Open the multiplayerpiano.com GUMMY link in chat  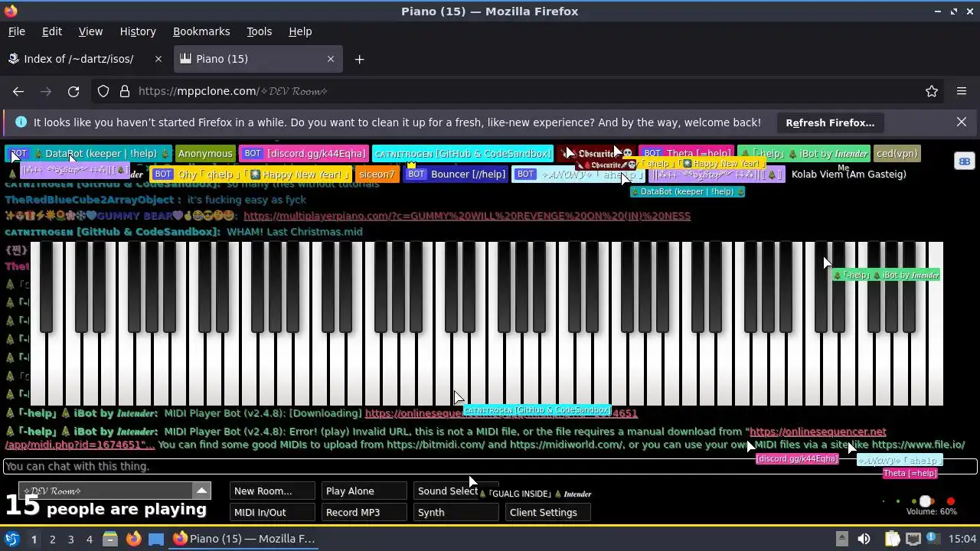[x=467, y=216]
